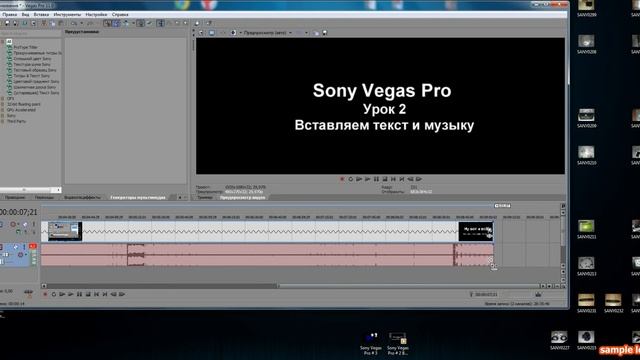The height and width of the screenshot is (360, 640).
Task: Click the Undo arrow icon
Action: coord(74,23)
